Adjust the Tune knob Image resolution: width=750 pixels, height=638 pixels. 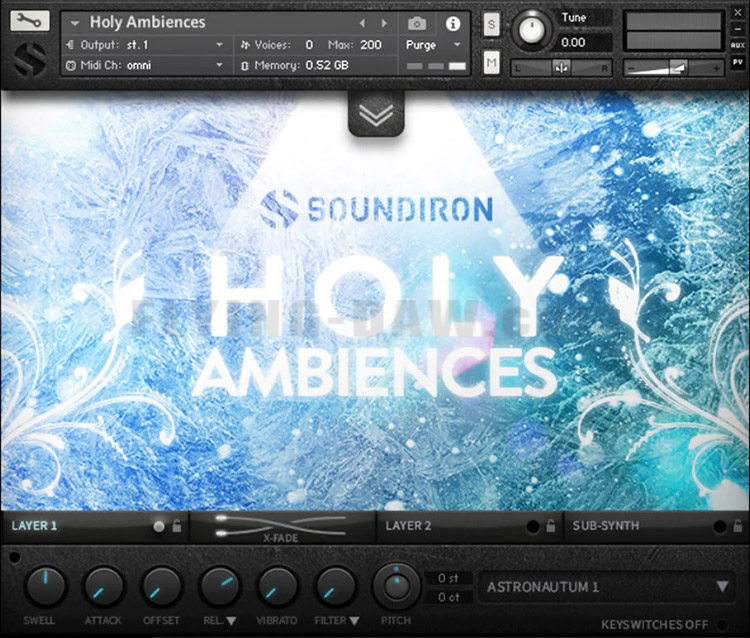coord(531,30)
